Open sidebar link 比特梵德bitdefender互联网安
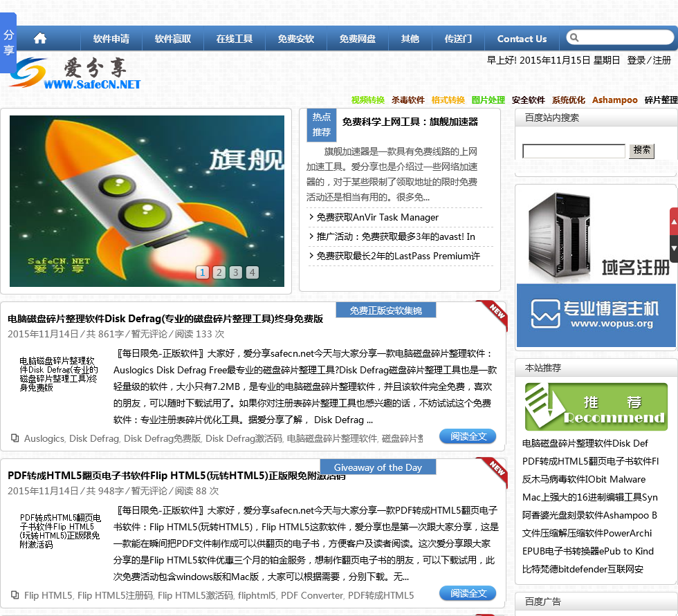Viewport: 678px width, 616px height. tap(583, 570)
